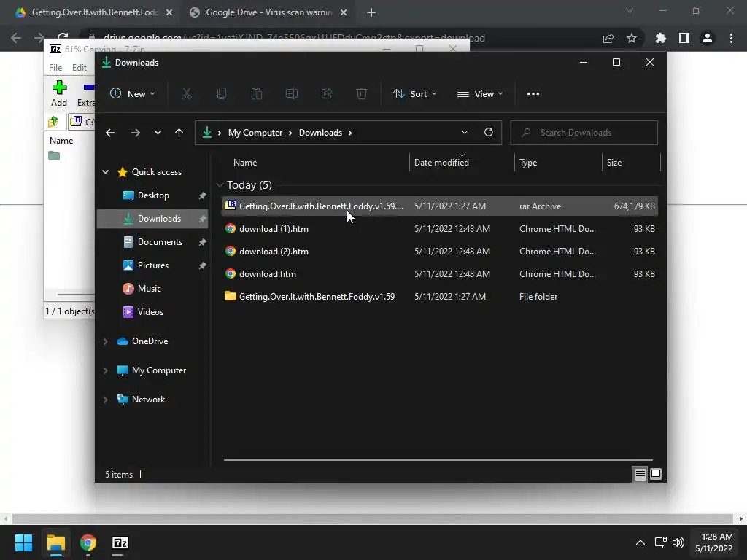Click the Paste clipboard icon in toolbar
Image resolution: width=747 pixels, height=560 pixels.
257,94
